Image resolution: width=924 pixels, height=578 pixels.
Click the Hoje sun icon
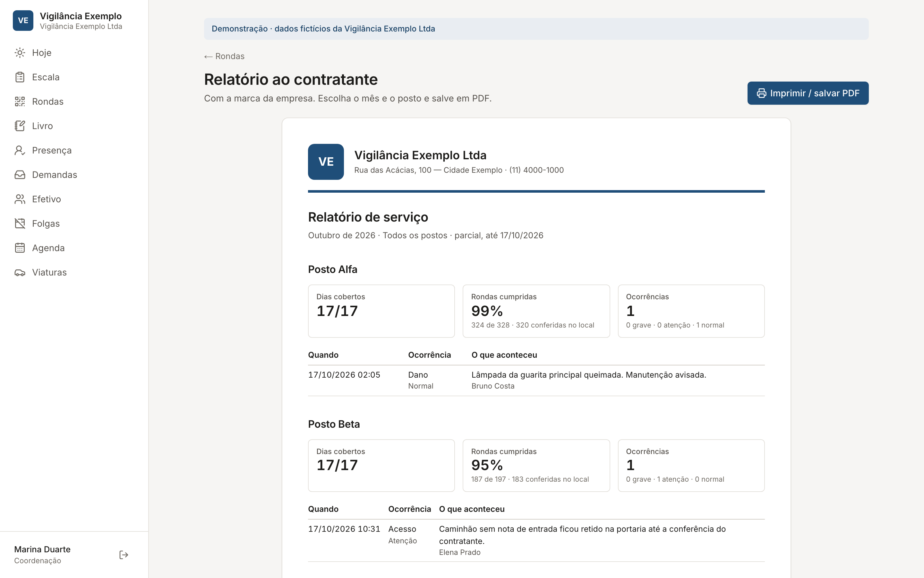coord(20,53)
